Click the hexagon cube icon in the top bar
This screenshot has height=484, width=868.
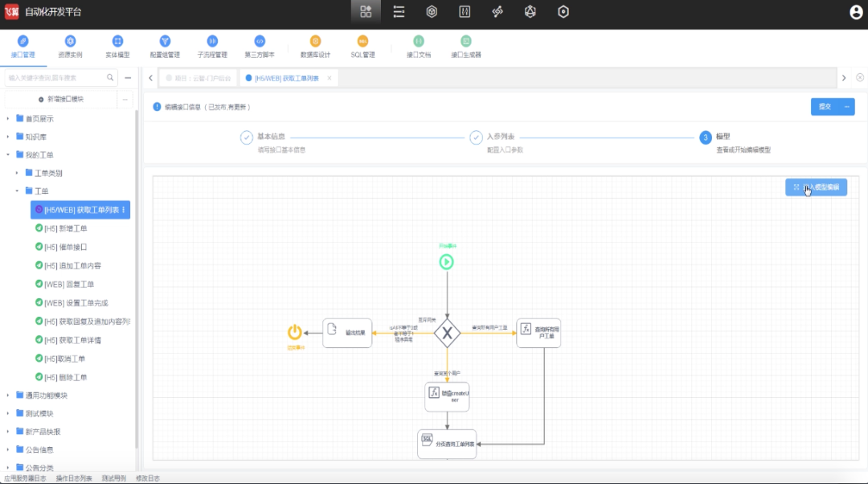pos(432,11)
